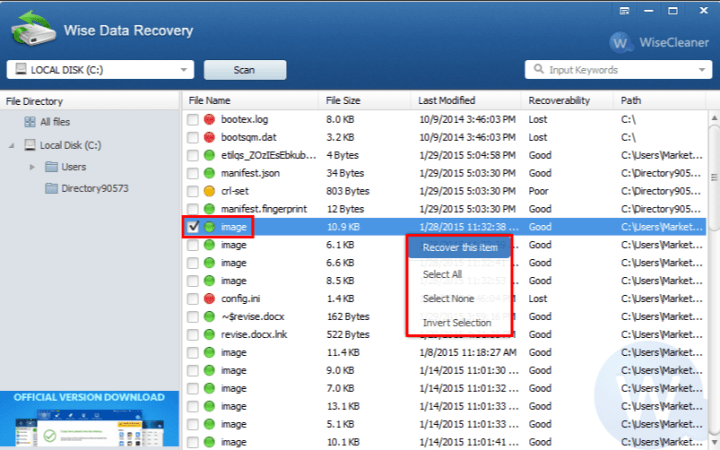Click the 13.1 KB size cell
The height and width of the screenshot is (450, 720).
[343, 406]
